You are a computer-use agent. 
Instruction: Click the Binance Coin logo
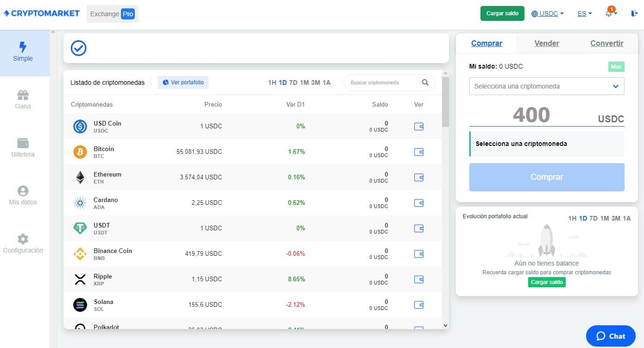point(80,254)
